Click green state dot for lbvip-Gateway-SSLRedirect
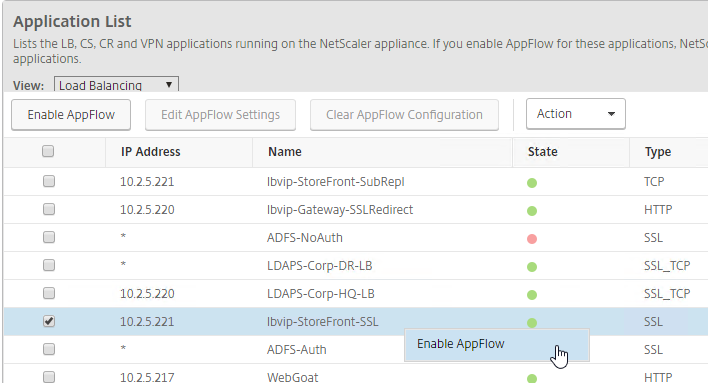708x383 pixels. coord(532,211)
